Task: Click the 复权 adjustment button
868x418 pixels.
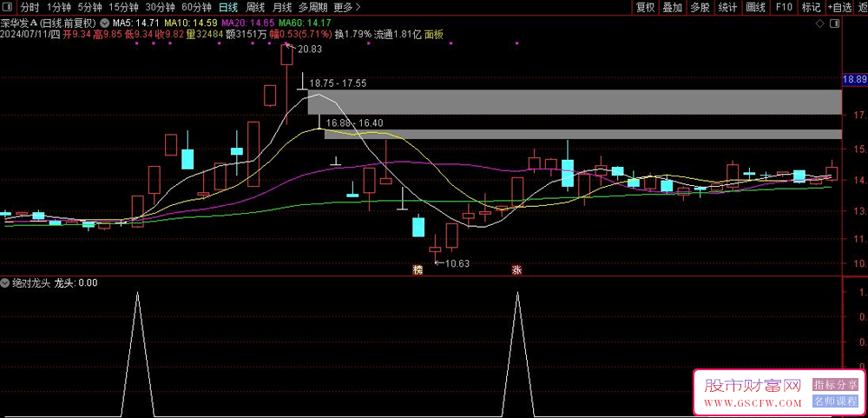Action: [646, 7]
